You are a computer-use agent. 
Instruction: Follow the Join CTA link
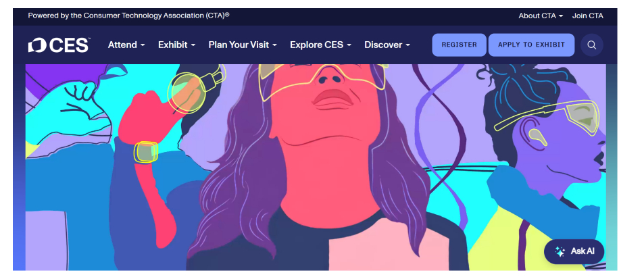coord(588,16)
